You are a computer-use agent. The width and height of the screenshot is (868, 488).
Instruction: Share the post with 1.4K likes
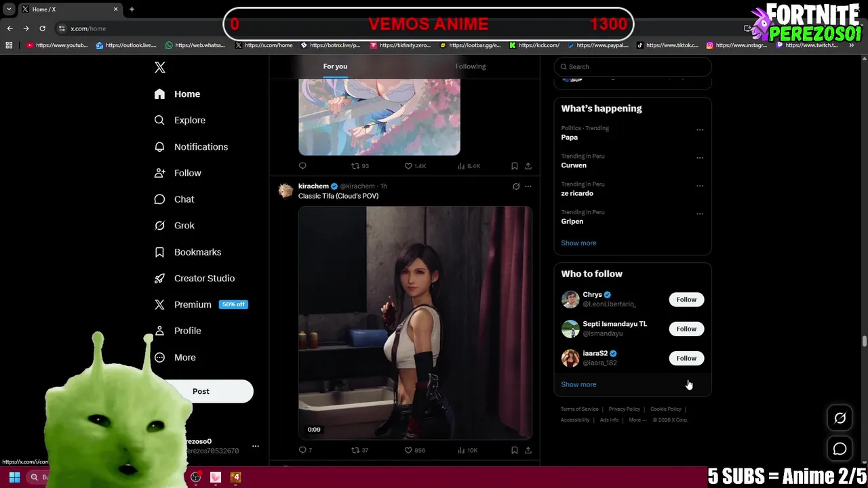528,165
